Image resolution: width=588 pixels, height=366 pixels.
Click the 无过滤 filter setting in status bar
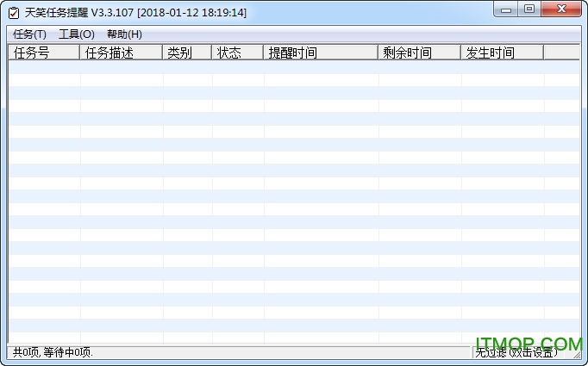click(517, 352)
